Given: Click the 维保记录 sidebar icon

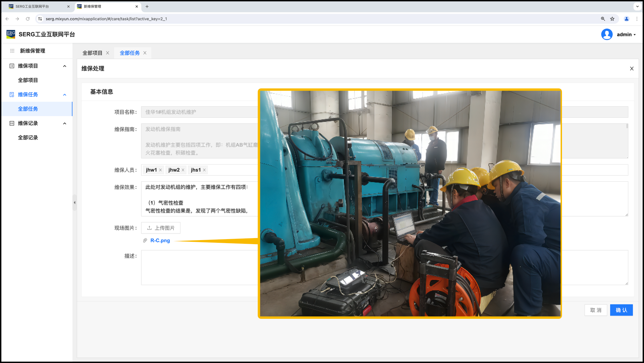Looking at the screenshot, I should point(12,123).
